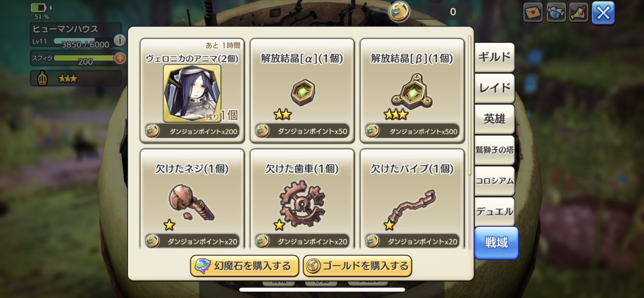Select the highlighted 戦域 tab
The image size is (644, 298).
coord(496,243)
